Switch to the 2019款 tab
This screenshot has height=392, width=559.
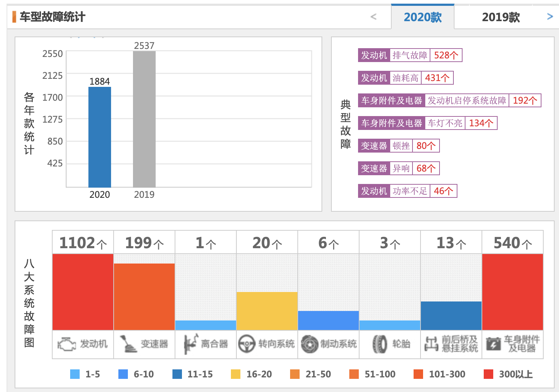click(x=501, y=17)
